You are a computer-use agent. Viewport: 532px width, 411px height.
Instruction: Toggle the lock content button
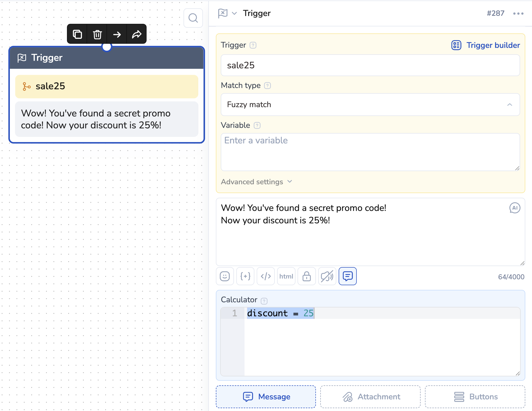307,276
